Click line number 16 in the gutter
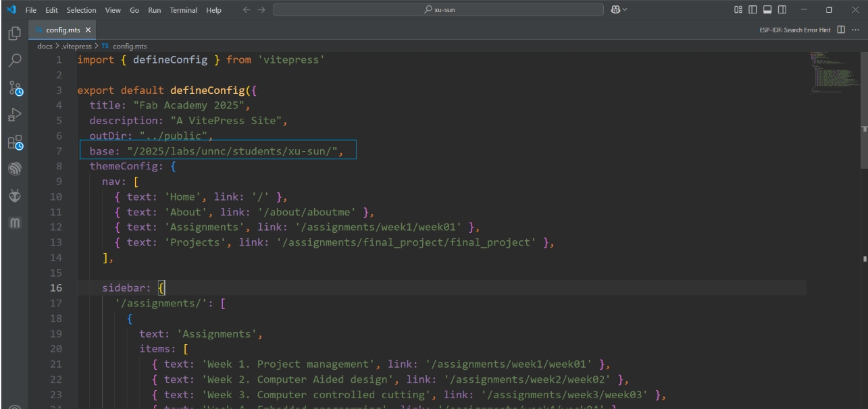This screenshot has width=868, height=409. (55, 288)
